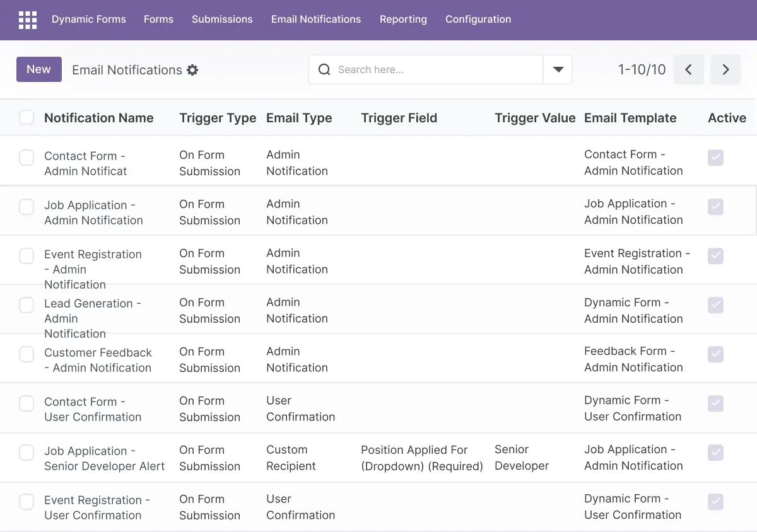Select the Senior Developer Alert row checkbox
This screenshot has width=757, height=532.
tap(26, 453)
